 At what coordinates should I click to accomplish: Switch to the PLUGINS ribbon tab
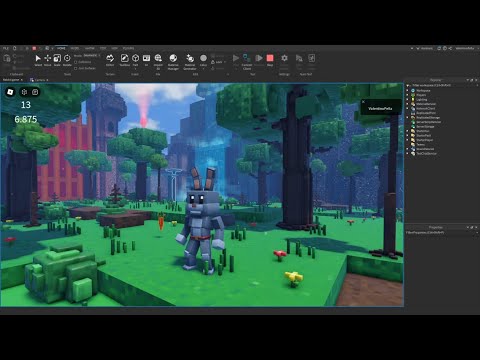point(128,48)
